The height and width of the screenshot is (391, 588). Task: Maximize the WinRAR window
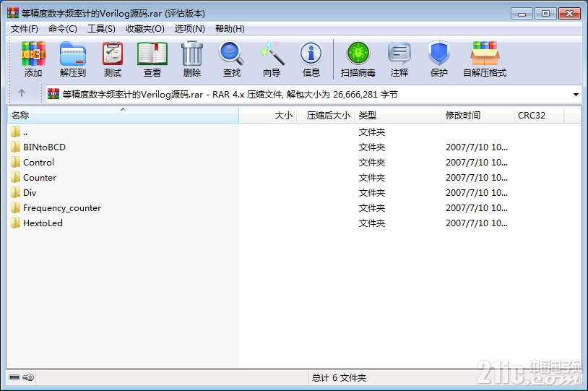click(x=545, y=14)
